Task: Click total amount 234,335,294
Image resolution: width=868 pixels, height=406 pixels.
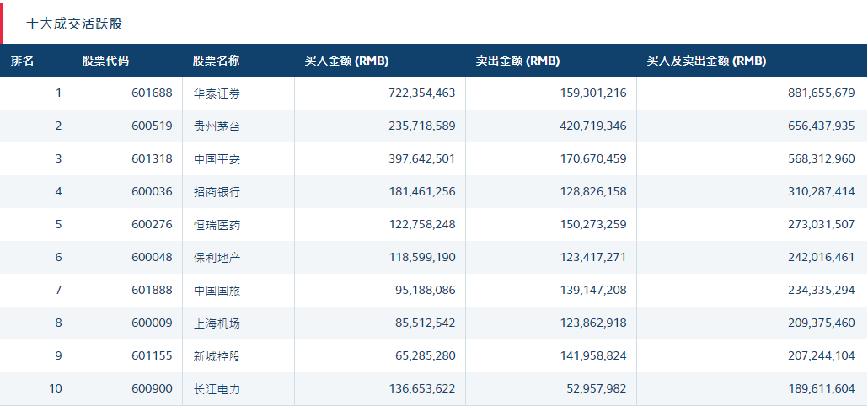Action: coord(822,290)
